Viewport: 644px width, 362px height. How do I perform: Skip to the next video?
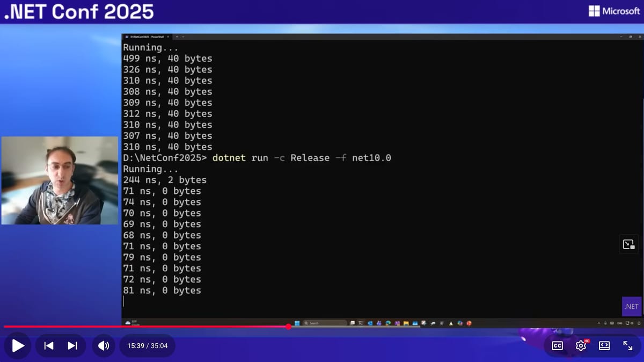click(72, 346)
